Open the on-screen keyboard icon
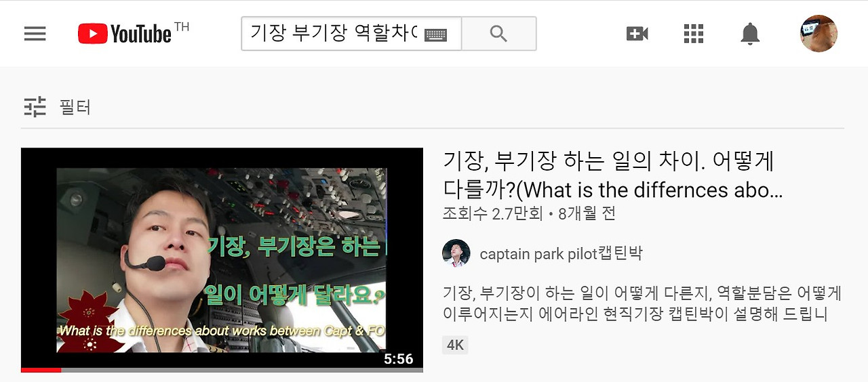This screenshot has width=868, height=382. point(435,35)
